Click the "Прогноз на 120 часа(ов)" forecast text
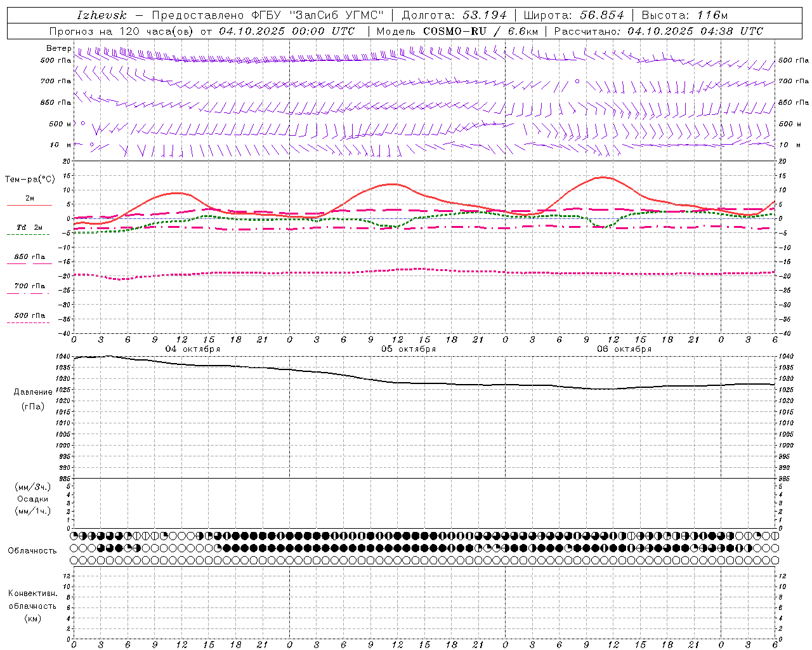Screen dimensions: 812x650 (x=122, y=31)
